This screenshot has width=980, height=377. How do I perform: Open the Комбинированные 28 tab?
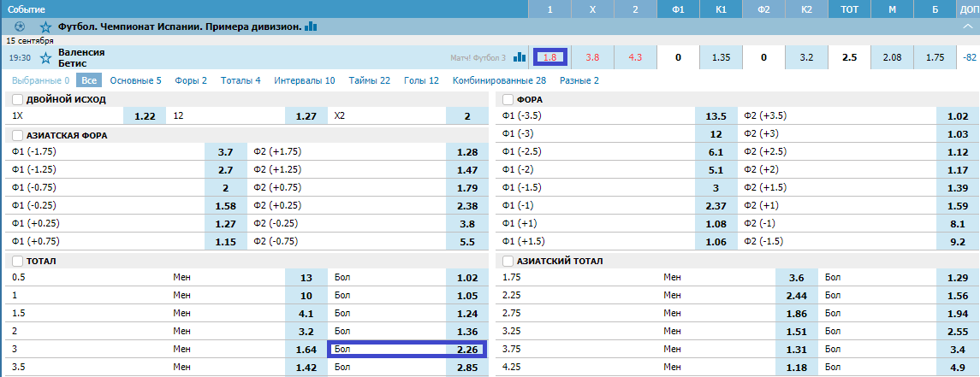point(499,80)
